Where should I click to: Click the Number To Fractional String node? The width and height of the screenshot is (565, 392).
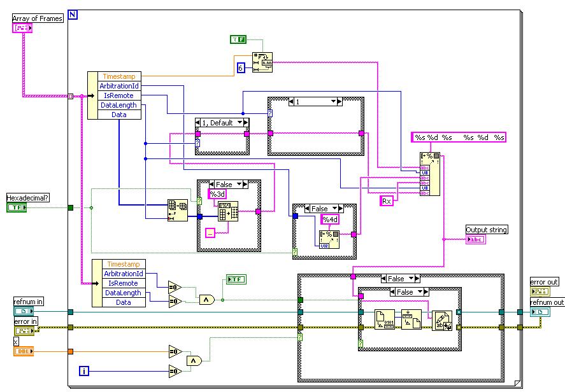tap(262, 62)
